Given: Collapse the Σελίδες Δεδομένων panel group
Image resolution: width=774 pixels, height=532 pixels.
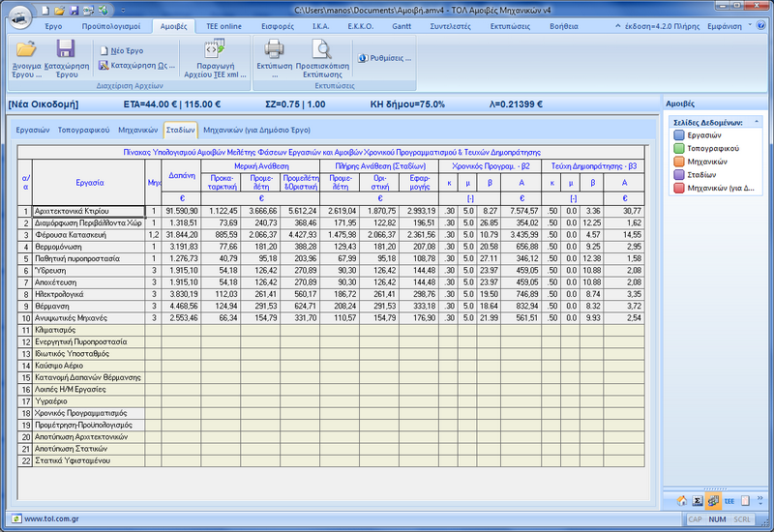Looking at the screenshot, I should [754, 123].
